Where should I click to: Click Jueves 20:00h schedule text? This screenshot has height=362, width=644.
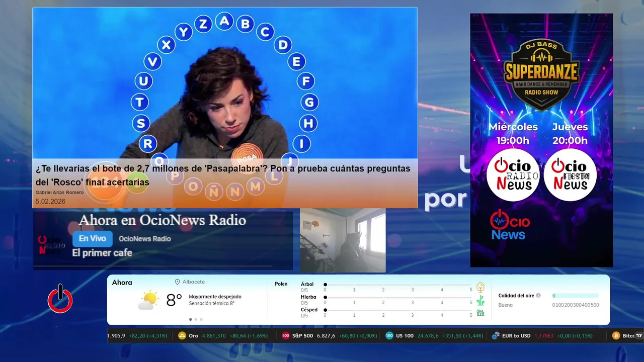tap(570, 134)
